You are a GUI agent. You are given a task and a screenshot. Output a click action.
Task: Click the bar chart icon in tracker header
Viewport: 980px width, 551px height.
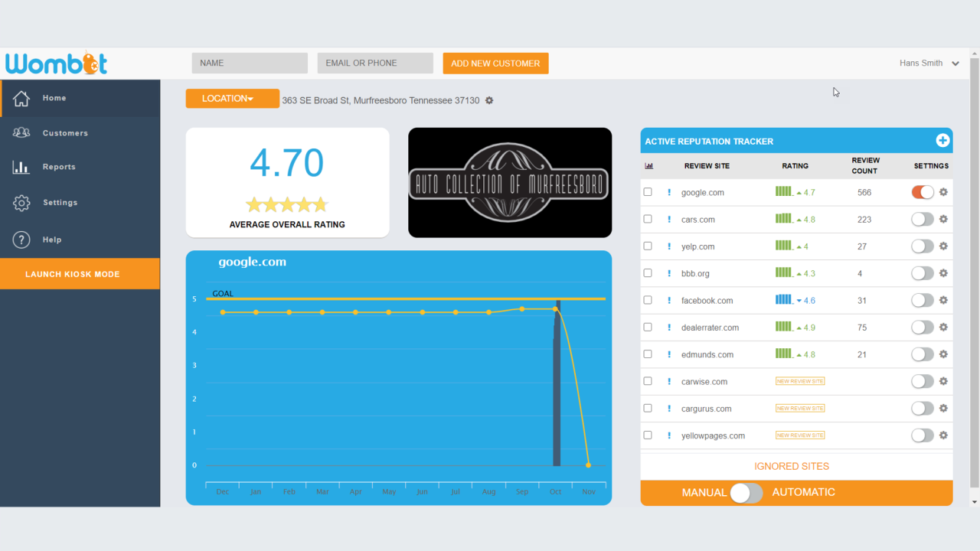[x=648, y=165]
